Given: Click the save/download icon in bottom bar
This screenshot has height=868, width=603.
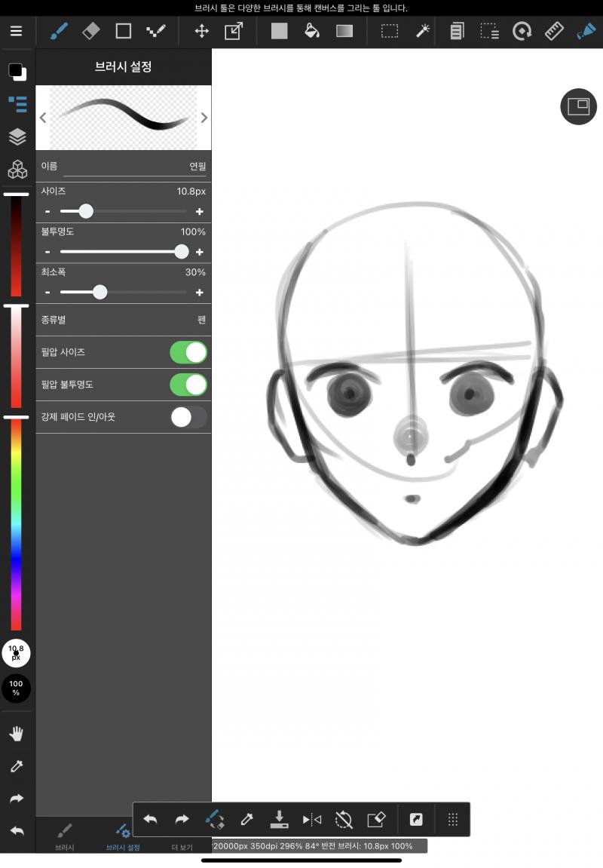Looking at the screenshot, I should point(280,819).
